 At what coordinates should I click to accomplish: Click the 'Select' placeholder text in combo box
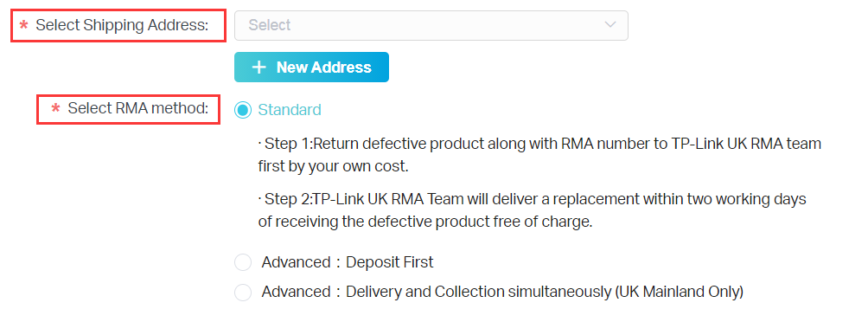tap(270, 25)
